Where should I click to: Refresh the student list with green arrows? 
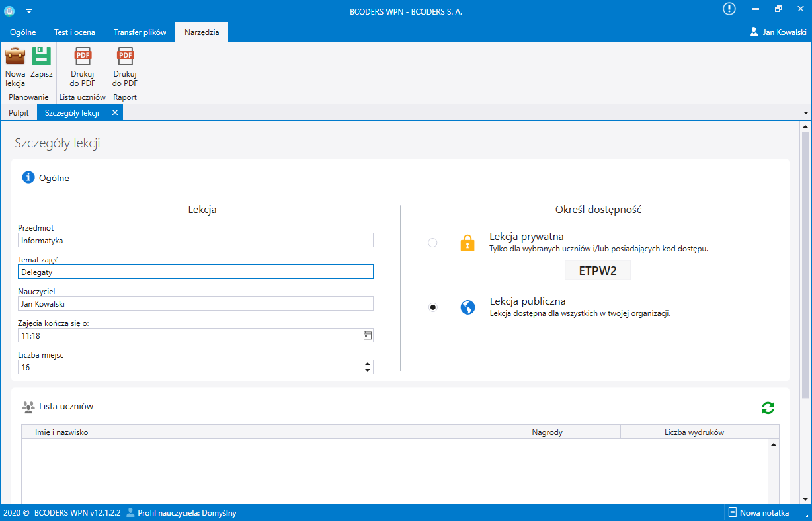tap(768, 408)
